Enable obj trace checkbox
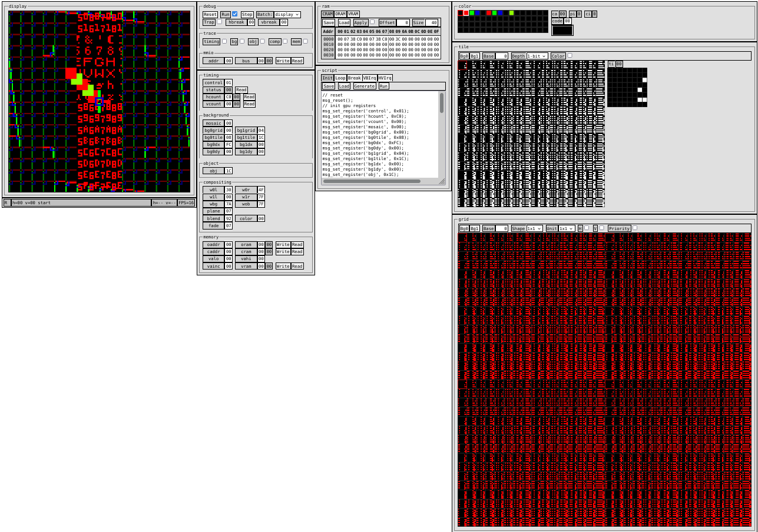Image resolution: width=758 pixels, height=532 pixels. (x=263, y=41)
